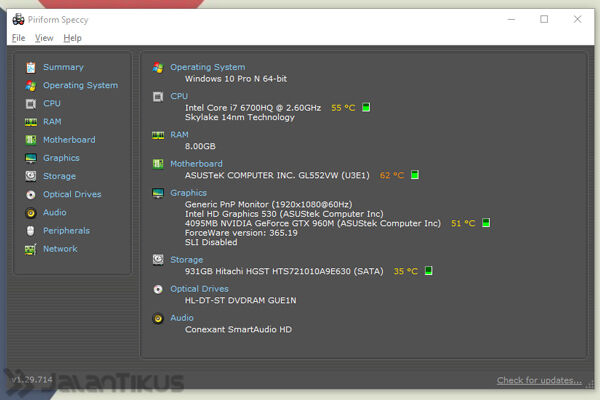The width and height of the screenshot is (600, 400).
Task: Open Graphics details from sidebar
Action: pos(61,158)
